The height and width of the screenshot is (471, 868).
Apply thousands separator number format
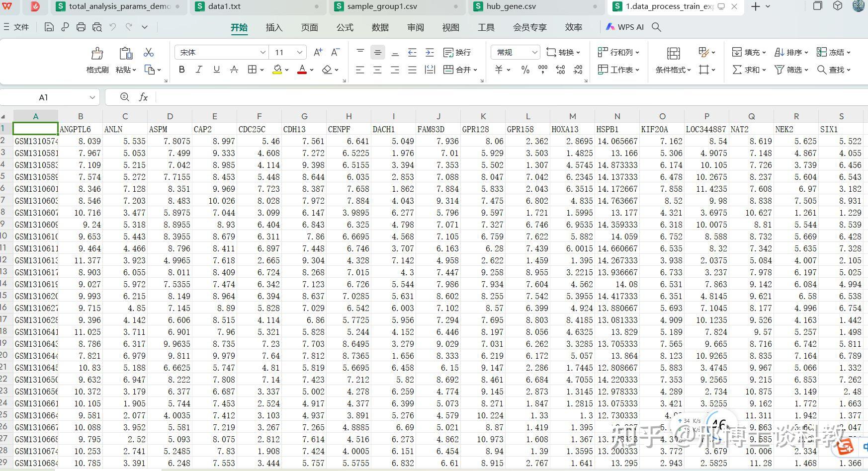point(543,70)
